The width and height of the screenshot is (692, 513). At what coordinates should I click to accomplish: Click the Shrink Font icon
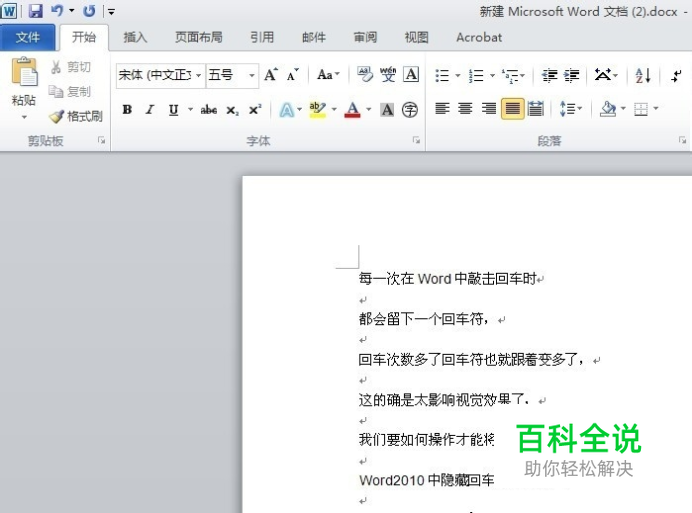[x=293, y=75]
